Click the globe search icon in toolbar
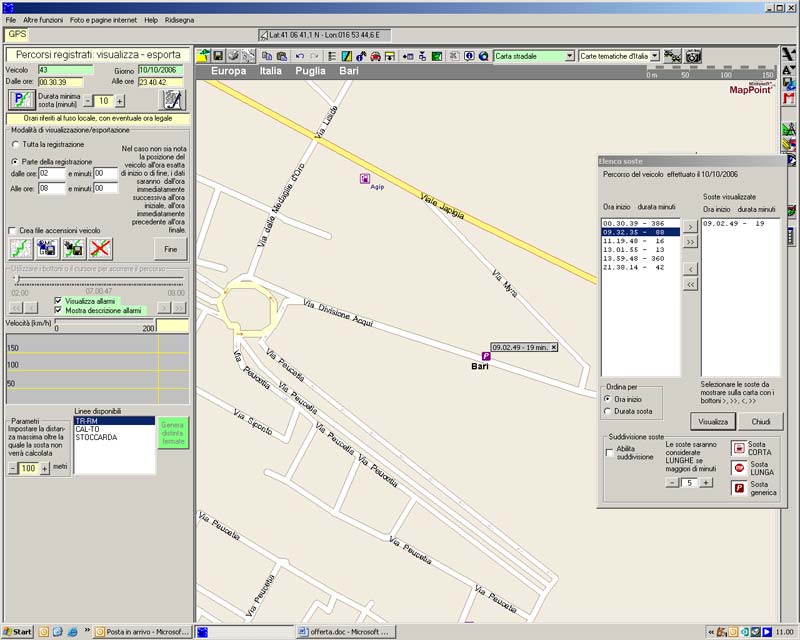The image size is (800, 640). (484, 56)
